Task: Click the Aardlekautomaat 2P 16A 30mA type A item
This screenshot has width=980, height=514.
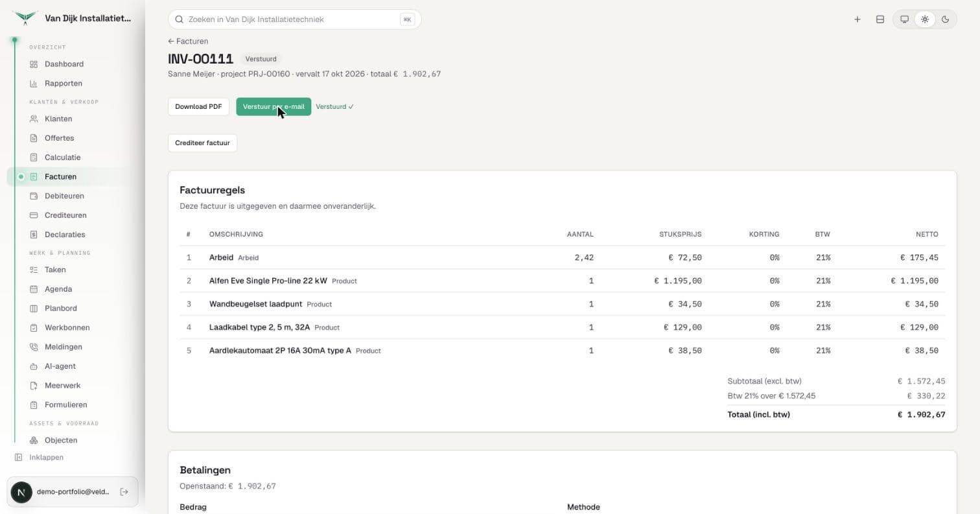Action: tap(562, 351)
